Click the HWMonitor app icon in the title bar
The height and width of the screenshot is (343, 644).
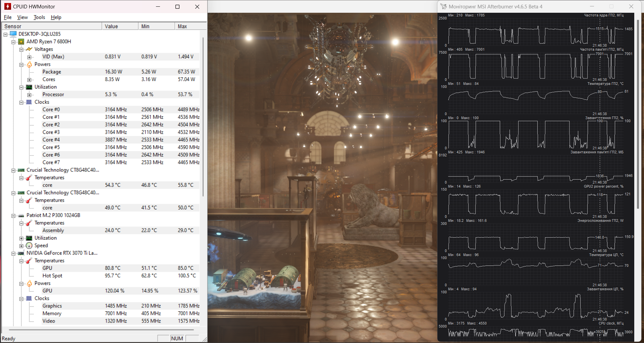(7, 6)
